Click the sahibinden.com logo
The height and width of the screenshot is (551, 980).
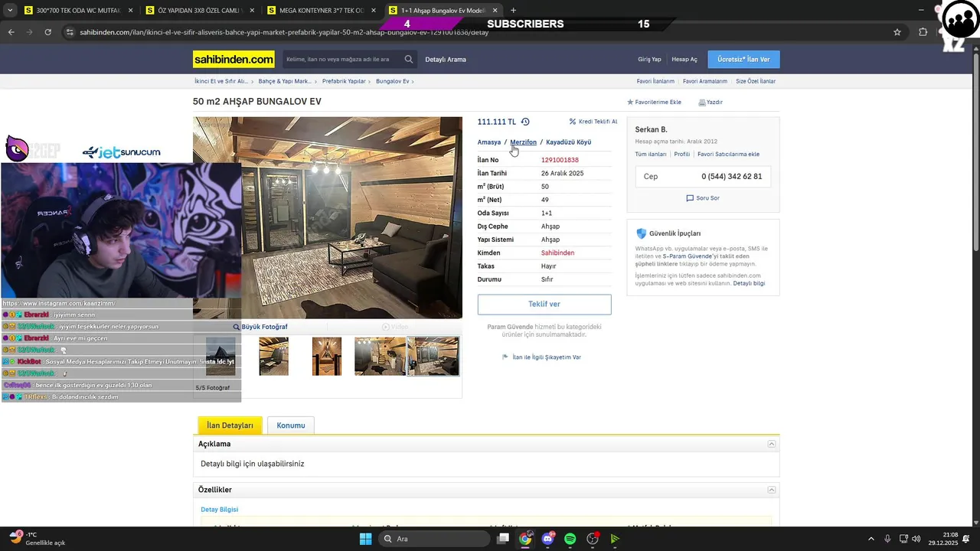pos(234,59)
